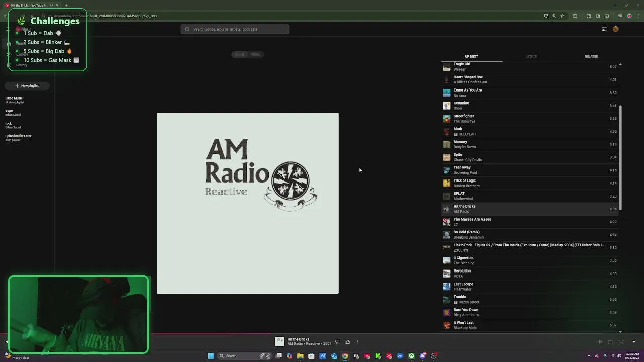
Task: Like the current song with thumbs up
Action: pyautogui.click(x=347, y=342)
